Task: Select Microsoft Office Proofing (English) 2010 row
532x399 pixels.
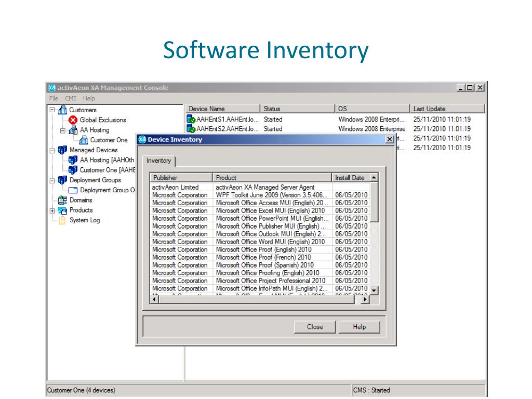Action: [x=260, y=273]
